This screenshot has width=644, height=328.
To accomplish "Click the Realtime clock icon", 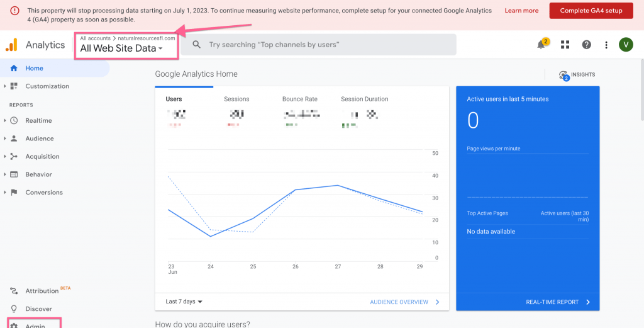I will 14,120.
